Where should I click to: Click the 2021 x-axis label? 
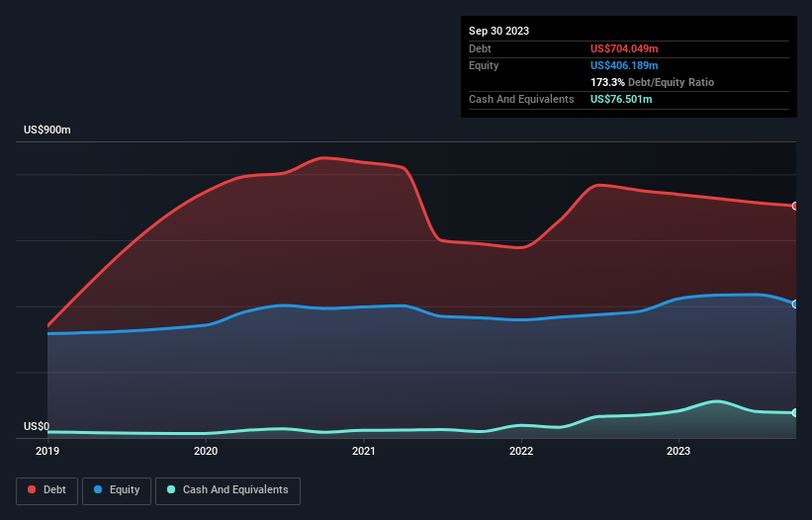pyautogui.click(x=364, y=451)
